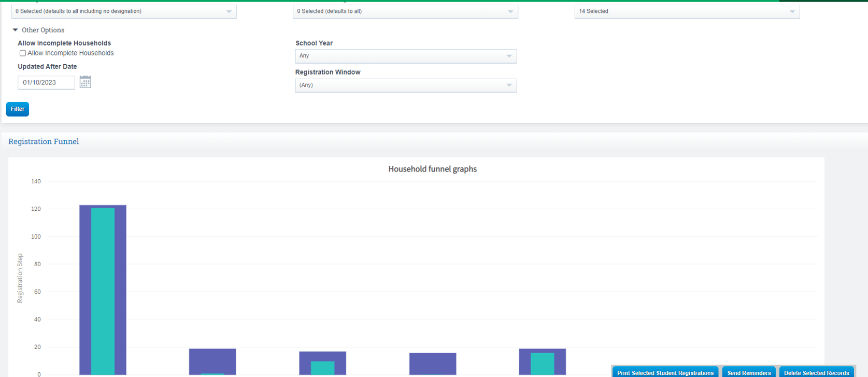Viewport: 868px width, 377px height.
Task: Click the 'Registration Window' field label
Action: click(328, 72)
